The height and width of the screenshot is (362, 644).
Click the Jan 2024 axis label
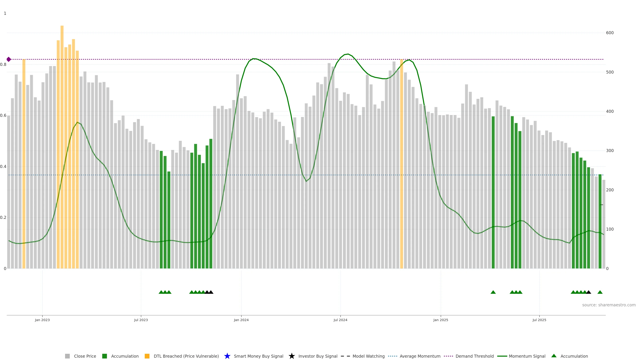pos(241,320)
